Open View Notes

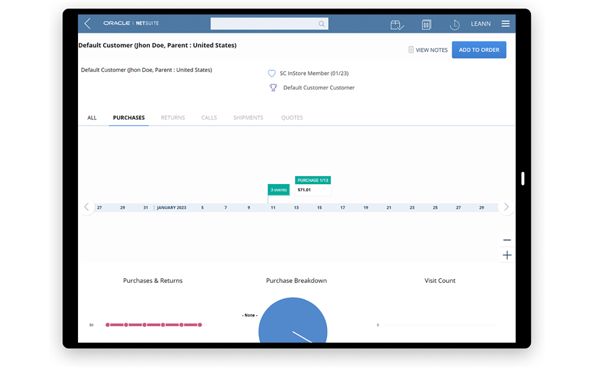pos(428,50)
